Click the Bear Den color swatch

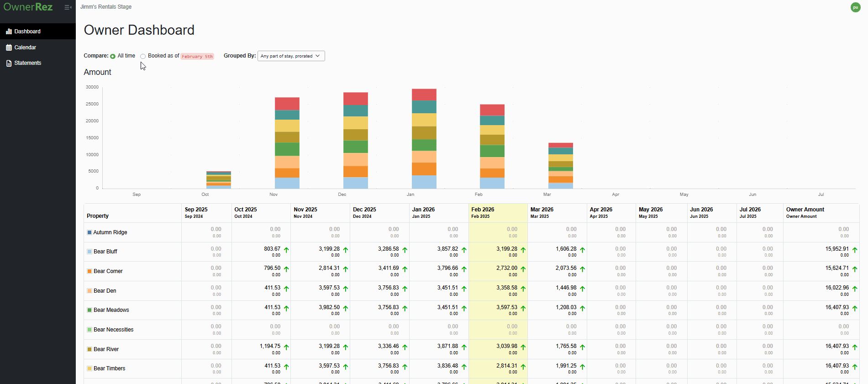tap(89, 291)
